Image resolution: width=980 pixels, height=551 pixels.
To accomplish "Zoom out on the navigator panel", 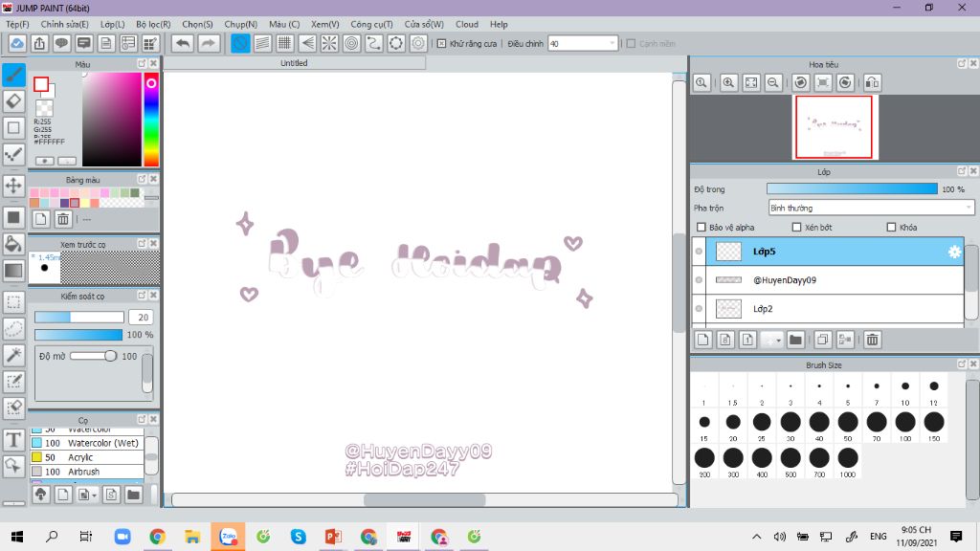I will point(773,82).
